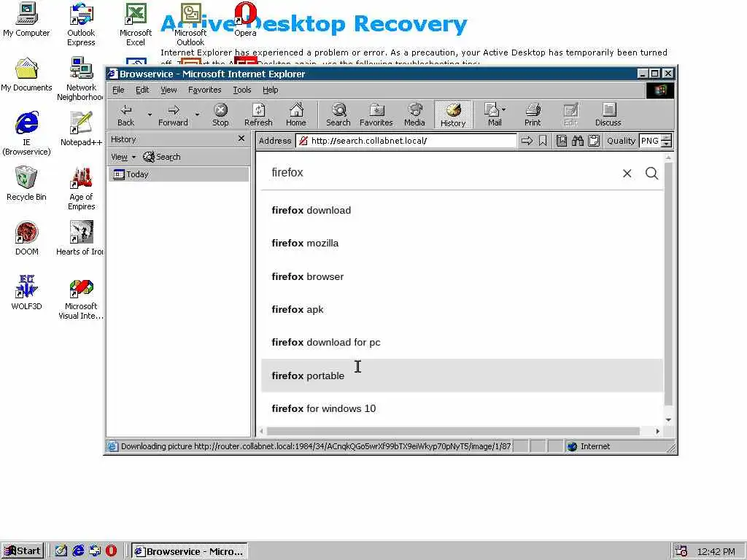Click the Forward toolbar button
This screenshot has height=560, width=747.
tap(173, 114)
